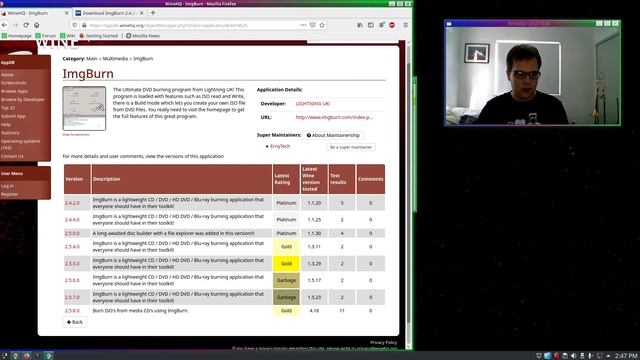Click the red ad blocker extension icon
This screenshot has height=360, width=640.
[x=392, y=25]
